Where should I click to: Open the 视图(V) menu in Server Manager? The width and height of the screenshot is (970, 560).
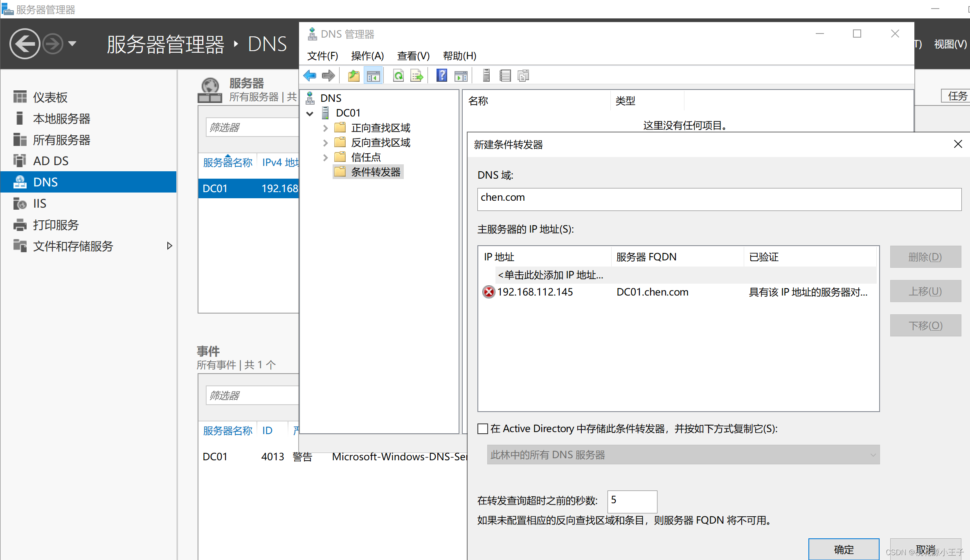(950, 44)
